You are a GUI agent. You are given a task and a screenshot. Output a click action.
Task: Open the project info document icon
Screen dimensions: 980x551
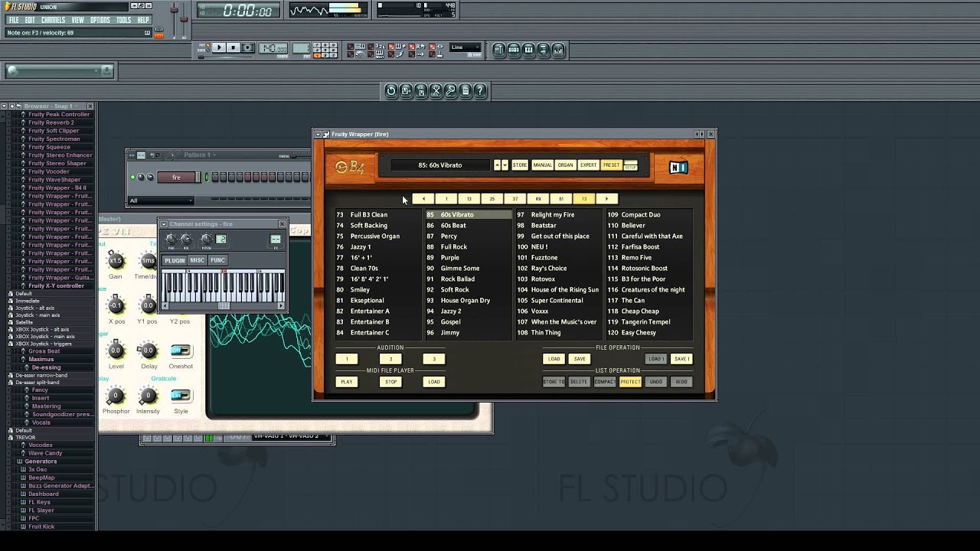coord(465,90)
